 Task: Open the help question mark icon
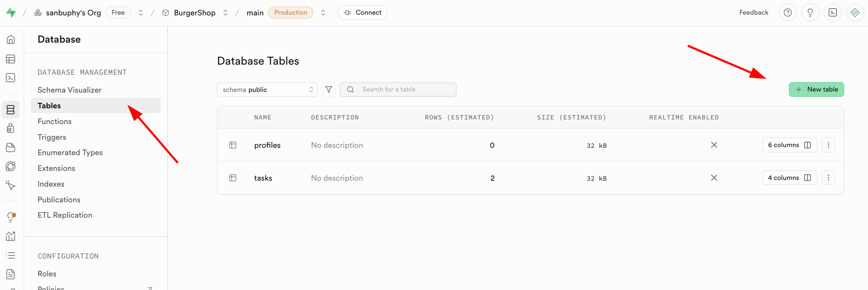coord(787,13)
